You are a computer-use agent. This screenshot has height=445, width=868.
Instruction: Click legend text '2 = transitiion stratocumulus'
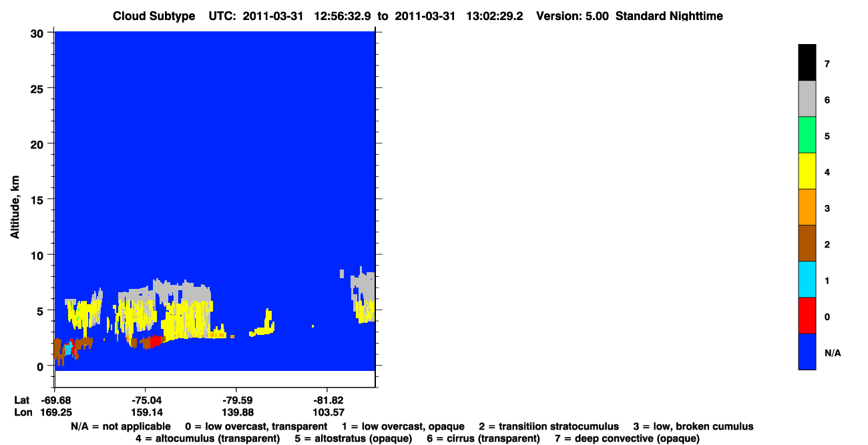click(x=549, y=426)
